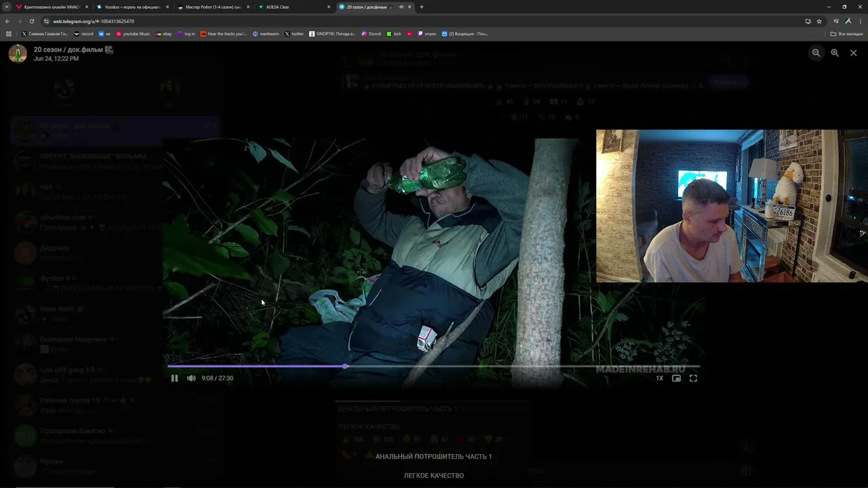This screenshot has height=488, width=868.
Task: Close the Voodoo tab
Action: (x=167, y=7)
